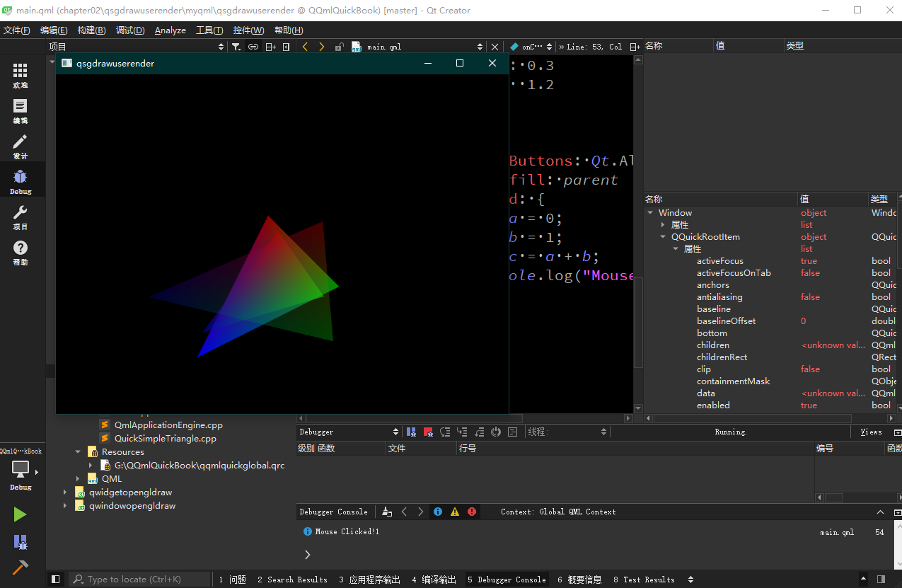Click the Type to locate search field

click(x=140, y=580)
